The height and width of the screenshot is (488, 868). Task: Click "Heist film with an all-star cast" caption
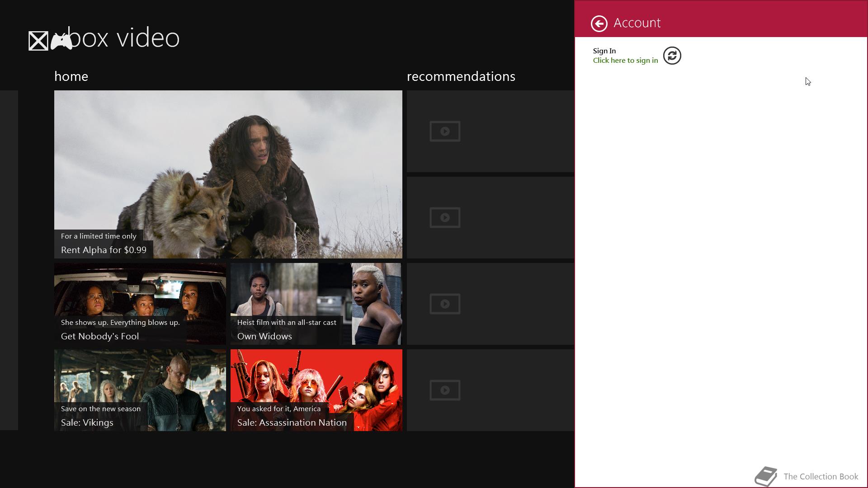(x=287, y=323)
